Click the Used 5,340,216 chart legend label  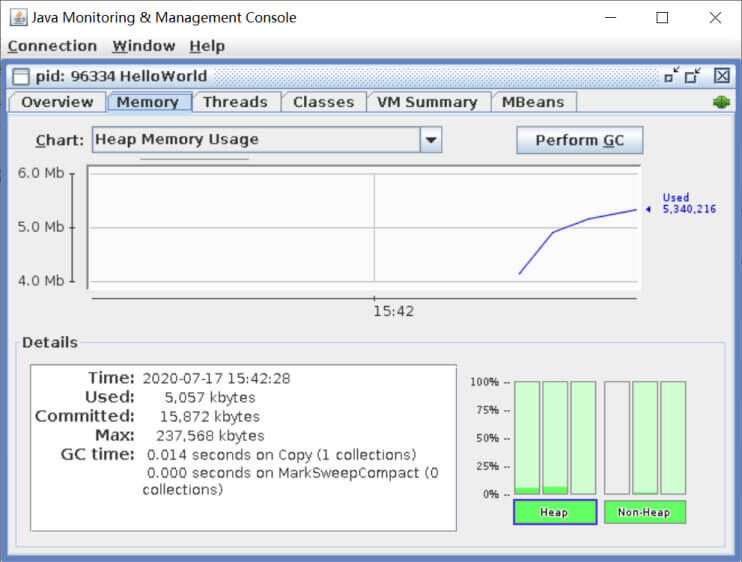point(689,203)
